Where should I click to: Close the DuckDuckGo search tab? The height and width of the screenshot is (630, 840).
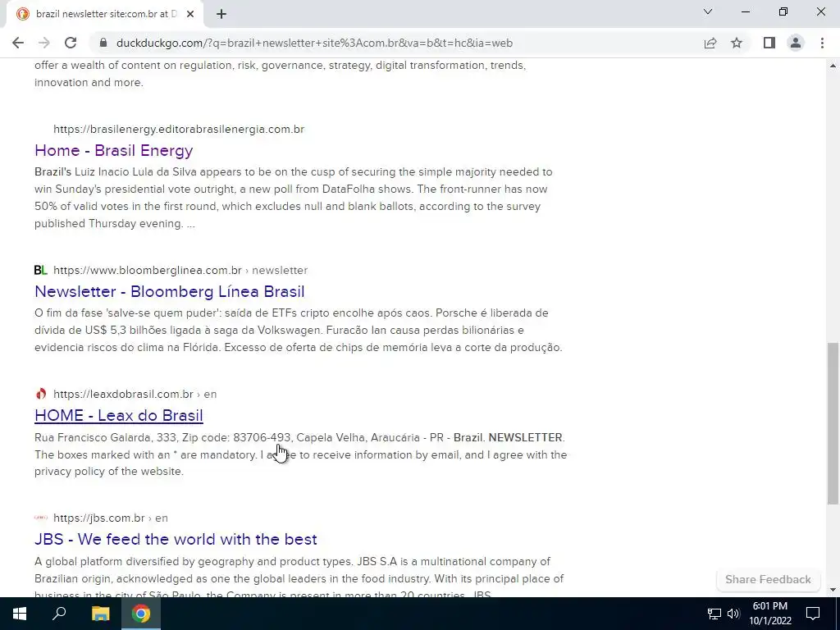coord(190,14)
